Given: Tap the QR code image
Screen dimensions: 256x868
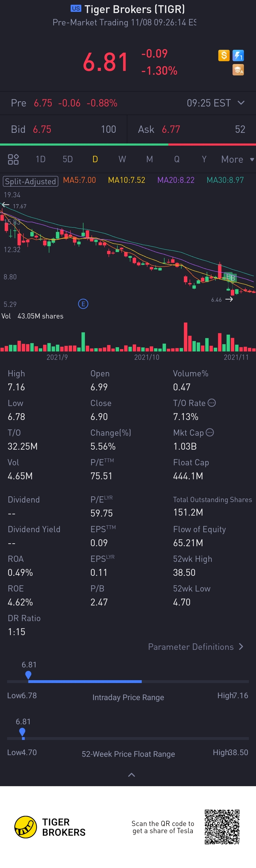Looking at the screenshot, I should [222, 827].
